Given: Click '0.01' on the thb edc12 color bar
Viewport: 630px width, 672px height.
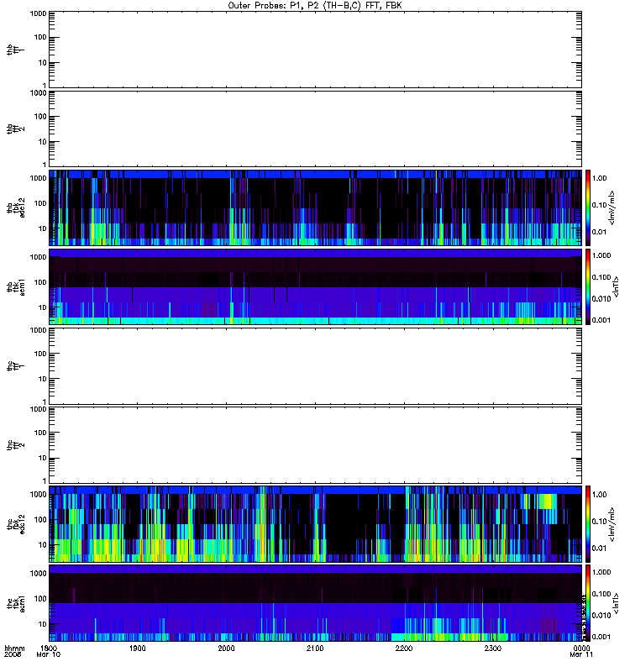Looking at the screenshot, I should click(600, 232).
